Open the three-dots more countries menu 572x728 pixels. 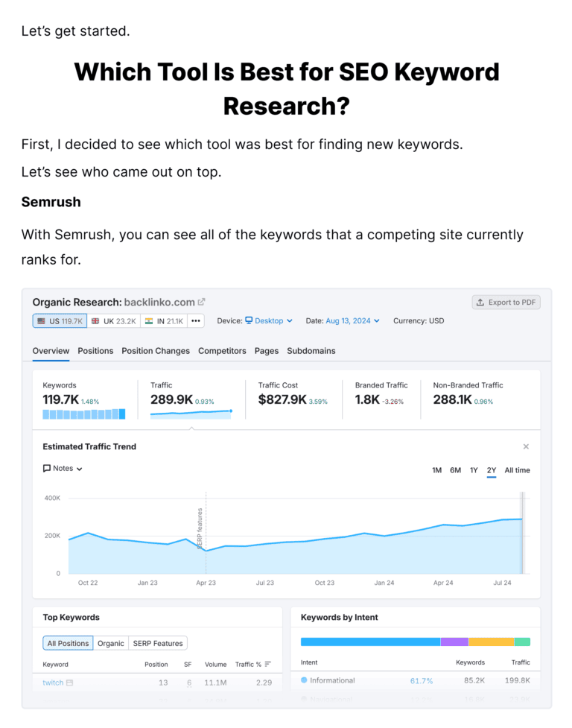click(196, 321)
